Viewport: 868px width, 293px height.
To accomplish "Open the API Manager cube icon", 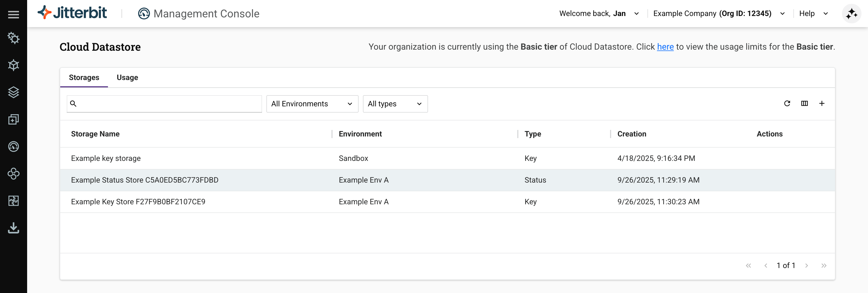I will (x=14, y=65).
